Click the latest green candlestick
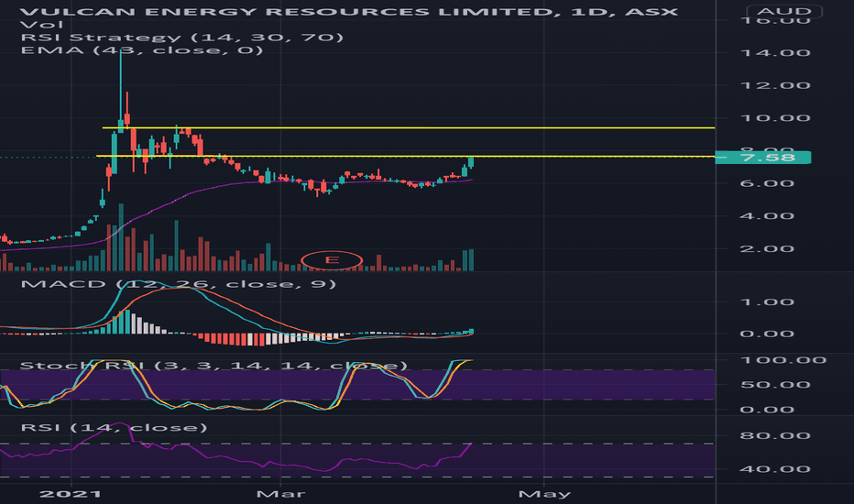 471,162
